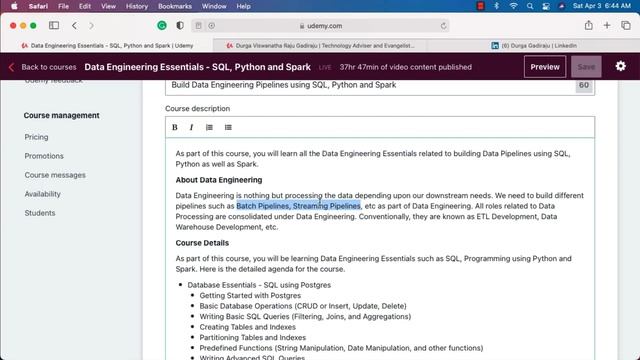The width and height of the screenshot is (640, 360).
Task: Click Database Essentials - SQL using Postgres bullet
Action: (259, 285)
